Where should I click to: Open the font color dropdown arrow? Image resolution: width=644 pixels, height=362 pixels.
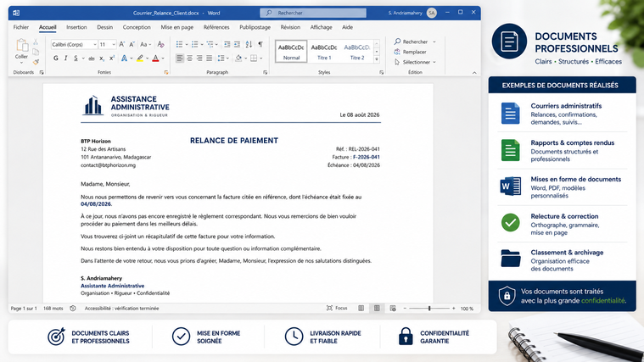[163, 58]
